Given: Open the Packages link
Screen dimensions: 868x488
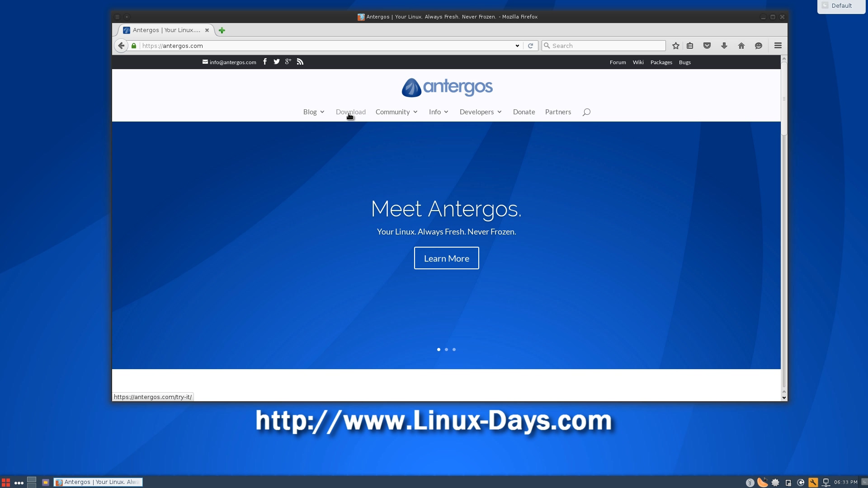Looking at the screenshot, I should [661, 62].
